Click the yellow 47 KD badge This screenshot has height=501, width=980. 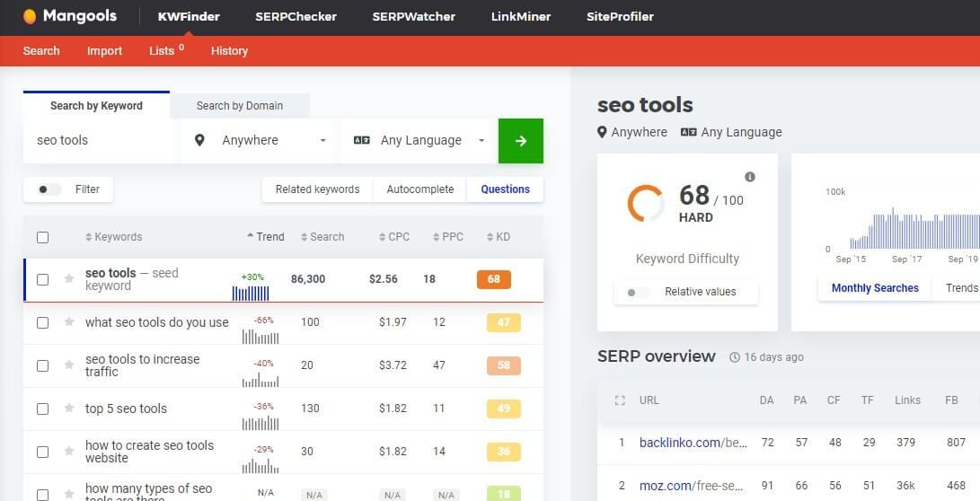click(504, 322)
